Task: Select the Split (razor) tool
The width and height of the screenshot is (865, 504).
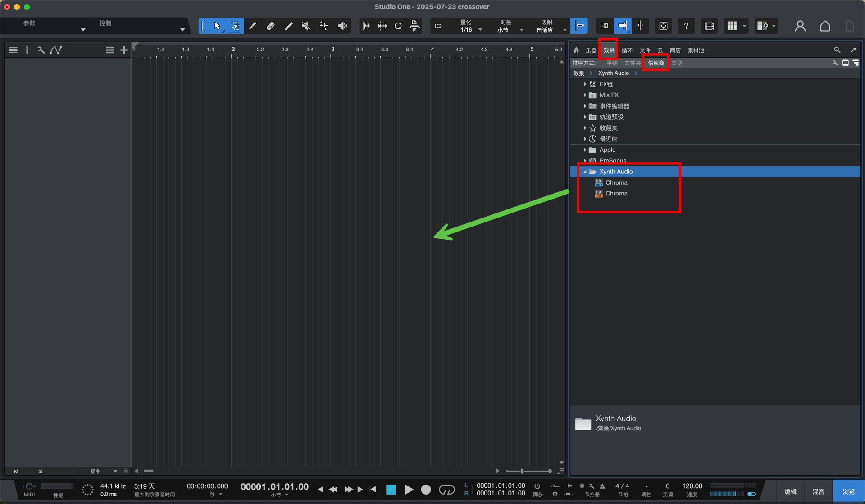Action: point(253,26)
